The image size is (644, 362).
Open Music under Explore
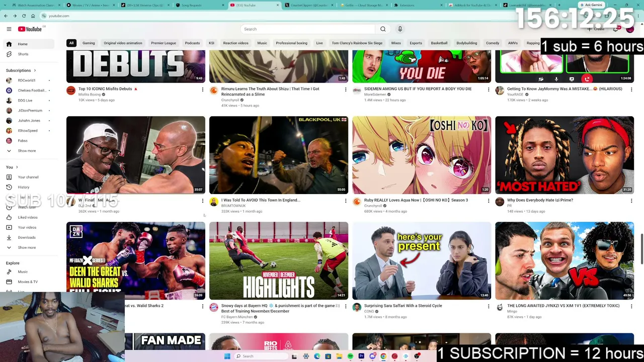point(28,271)
